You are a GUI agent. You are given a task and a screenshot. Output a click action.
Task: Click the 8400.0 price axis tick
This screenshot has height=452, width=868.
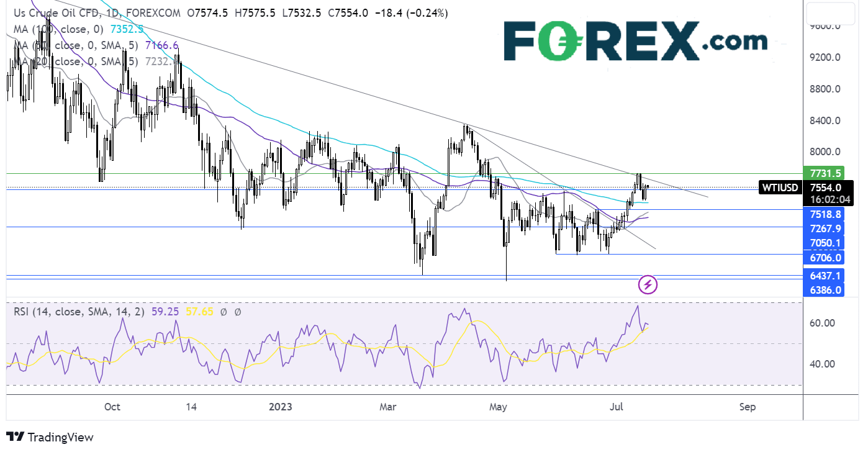point(825,120)
